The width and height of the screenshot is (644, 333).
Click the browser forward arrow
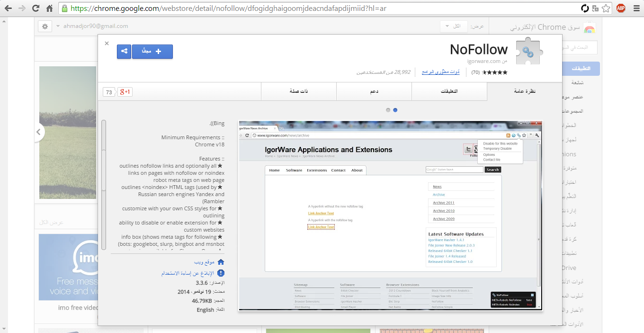tap(22, 9)
